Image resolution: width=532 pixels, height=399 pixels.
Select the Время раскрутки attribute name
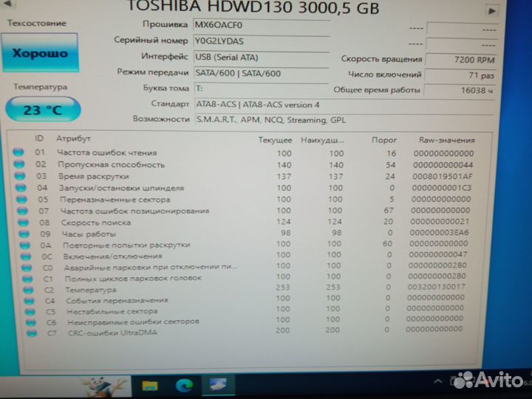[x=94, y=177]
